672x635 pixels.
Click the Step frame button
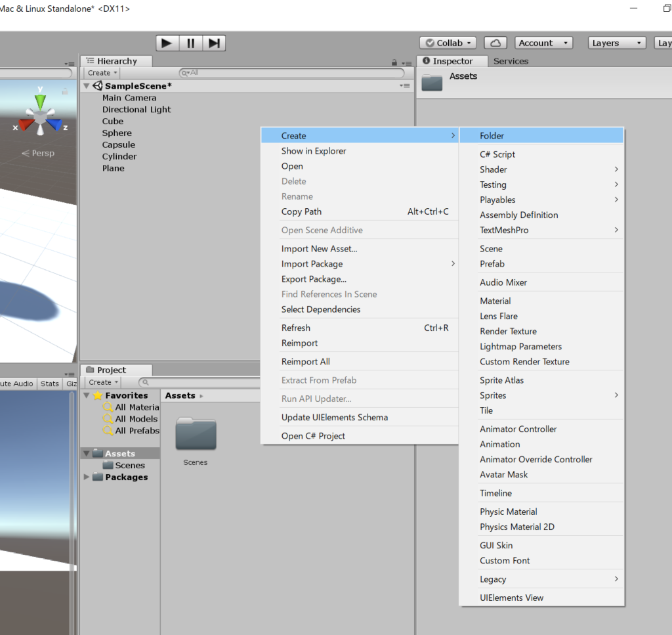(214, 43)
